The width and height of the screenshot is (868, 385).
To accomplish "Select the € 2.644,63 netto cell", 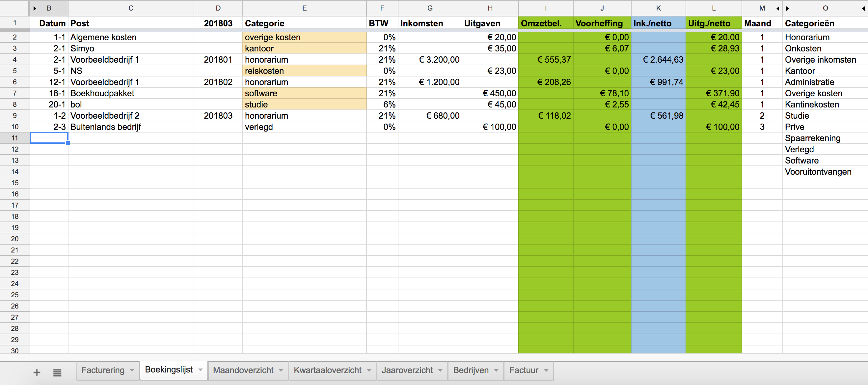I will (x=659, y=60).
